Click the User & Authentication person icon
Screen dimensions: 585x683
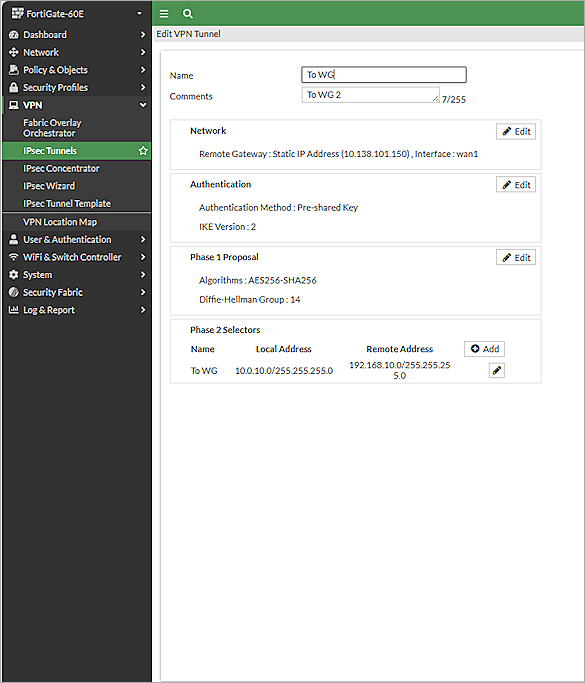tap(14, 239)
